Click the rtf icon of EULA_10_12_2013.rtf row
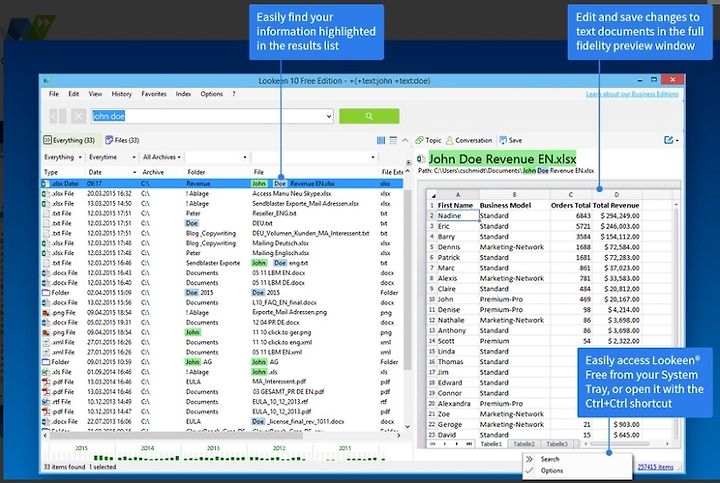The height and width of the screenshot is (483, 720). [x=46, y=402]
